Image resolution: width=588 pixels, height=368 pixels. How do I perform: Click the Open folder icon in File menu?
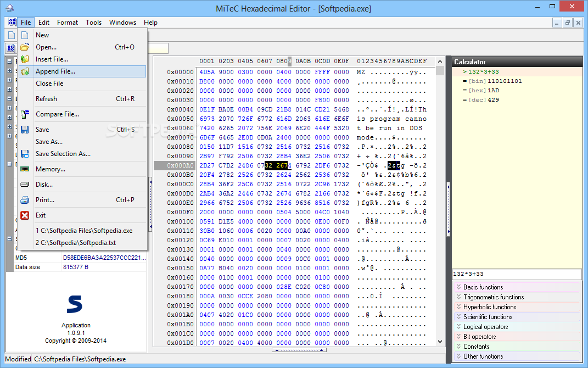pyautogui.click(x=25, y=47)
